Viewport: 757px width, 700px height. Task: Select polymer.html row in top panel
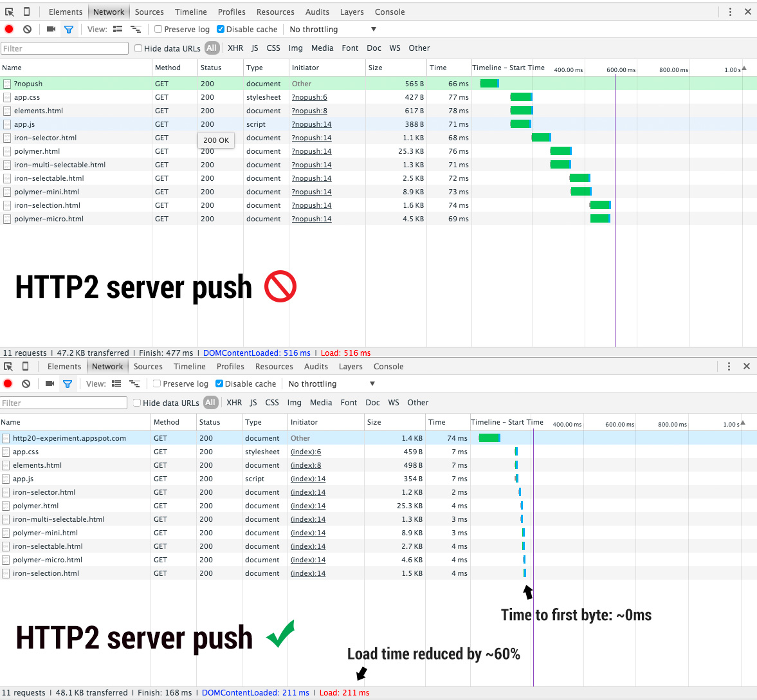click(x=378, y=151)
